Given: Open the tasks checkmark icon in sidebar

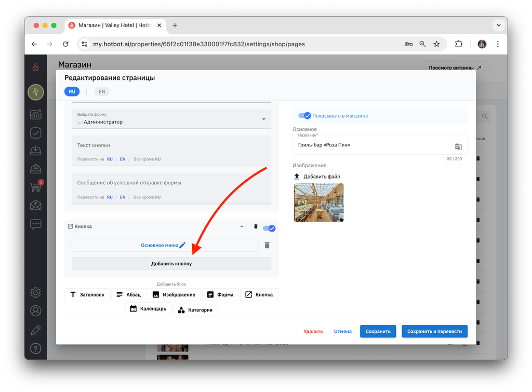Looking at the screenshot, I should coord(36,133).
